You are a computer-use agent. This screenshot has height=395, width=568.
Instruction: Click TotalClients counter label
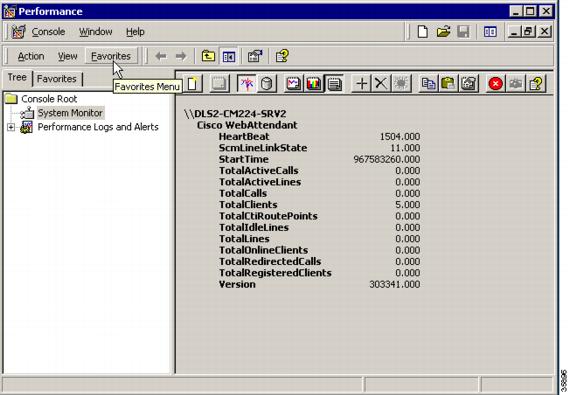248,205
